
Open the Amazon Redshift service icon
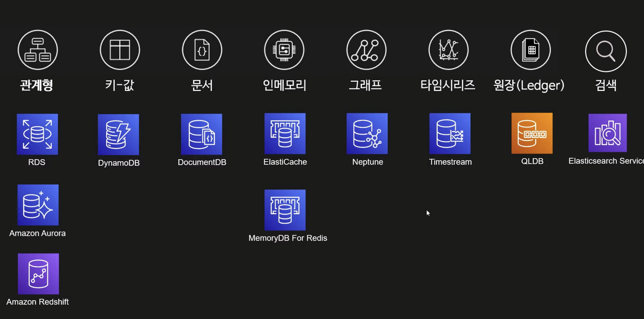38,274
